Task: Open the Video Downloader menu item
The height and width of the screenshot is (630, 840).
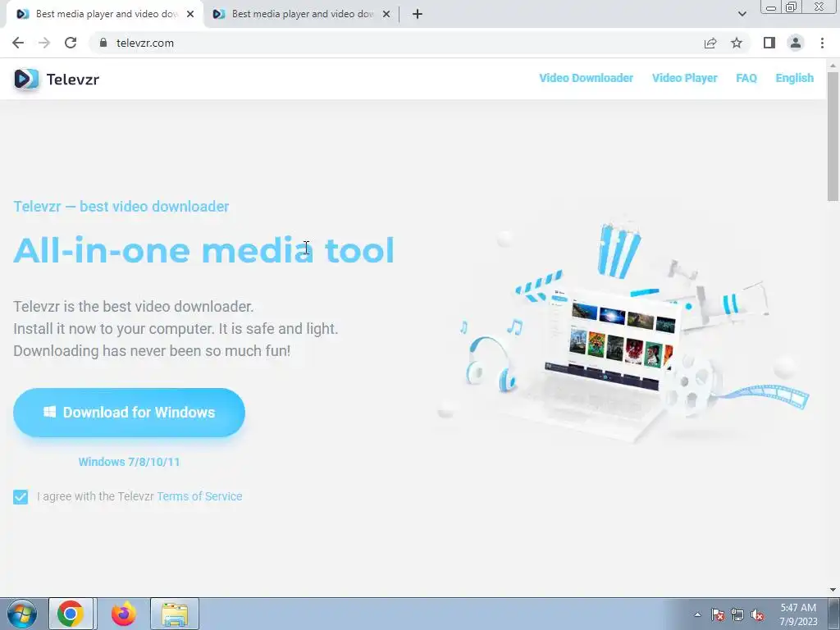Action: (x=586, y=78)
